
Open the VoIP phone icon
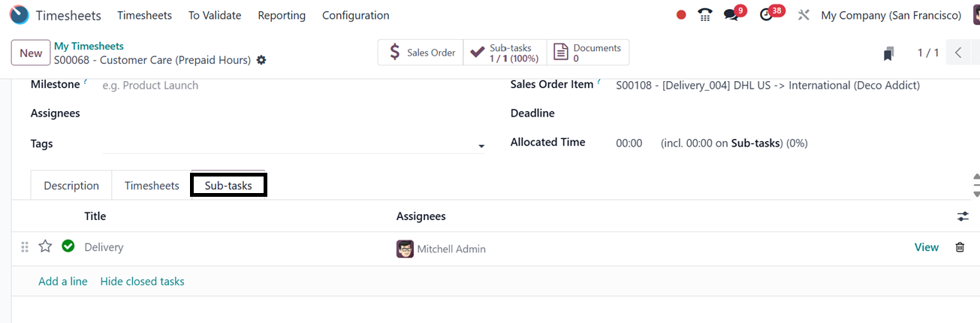(x=704, y=15)
